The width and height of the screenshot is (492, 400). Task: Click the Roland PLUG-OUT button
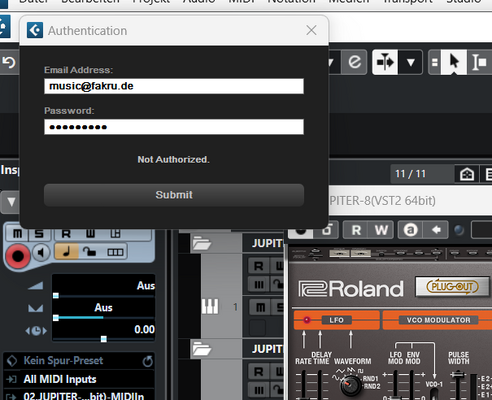pos(452,287)
